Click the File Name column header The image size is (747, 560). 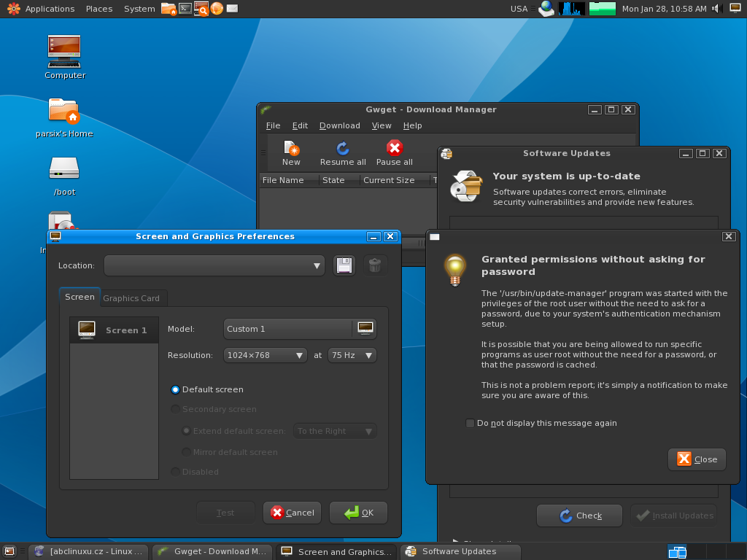tap(289, 180)
